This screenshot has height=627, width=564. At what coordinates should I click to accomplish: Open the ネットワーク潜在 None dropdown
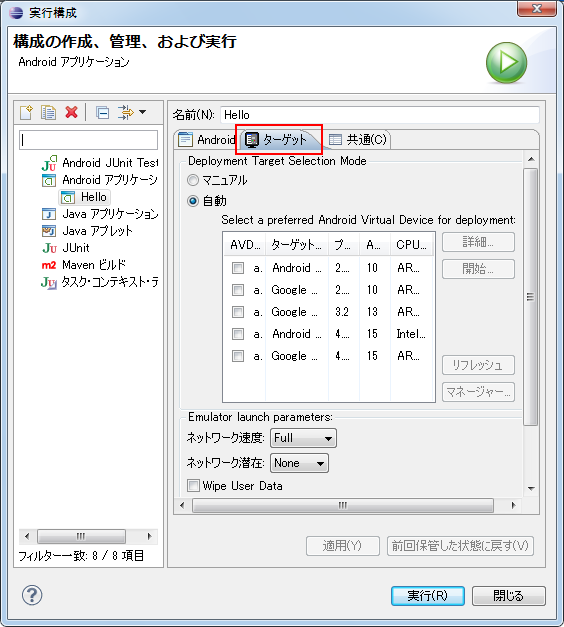[300, 463]
